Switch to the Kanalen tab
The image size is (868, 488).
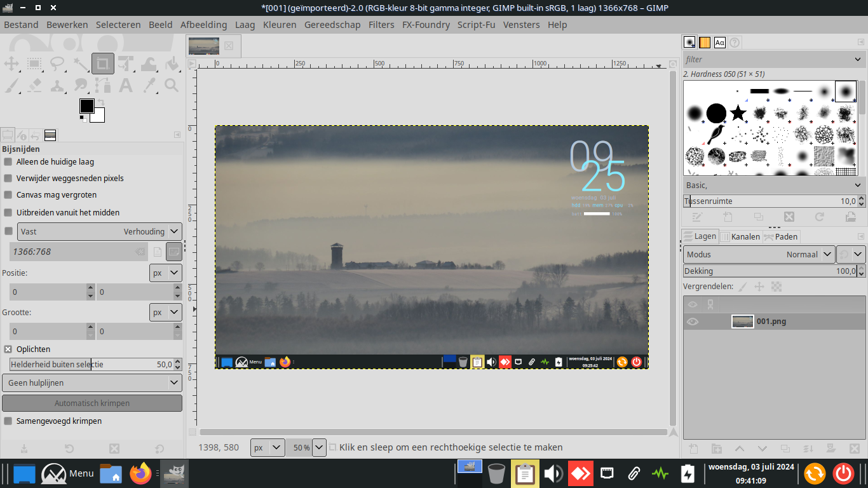(740, 236)
